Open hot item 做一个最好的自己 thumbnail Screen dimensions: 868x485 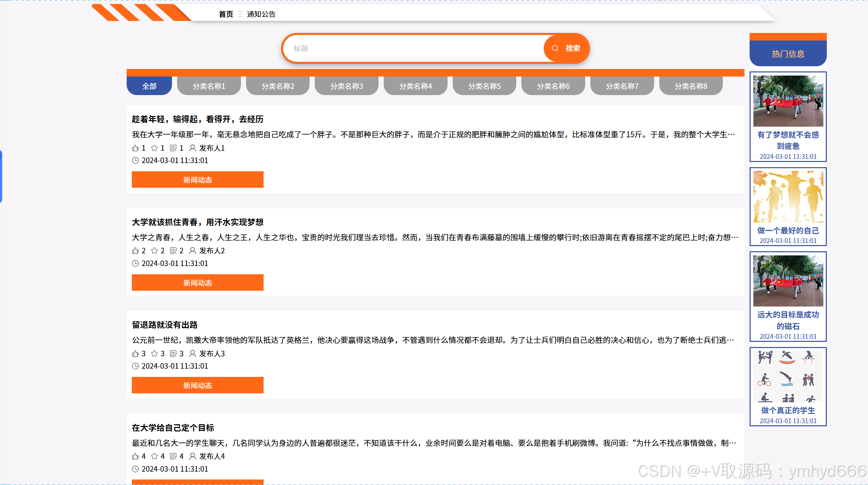(788, 196)
